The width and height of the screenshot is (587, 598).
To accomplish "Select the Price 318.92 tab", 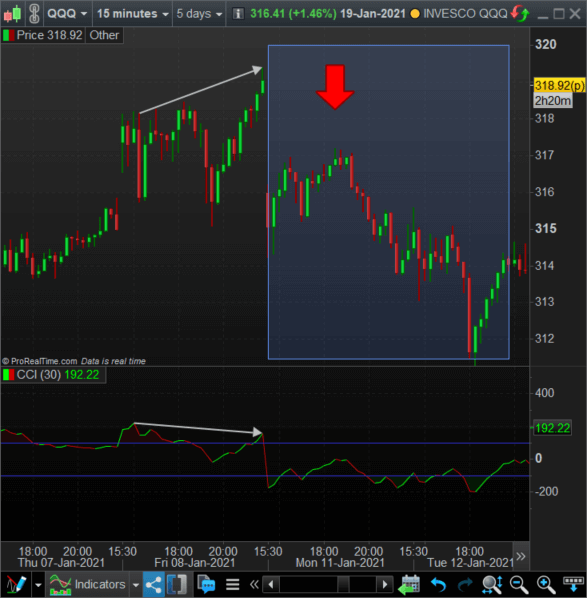I will [43, 35].
